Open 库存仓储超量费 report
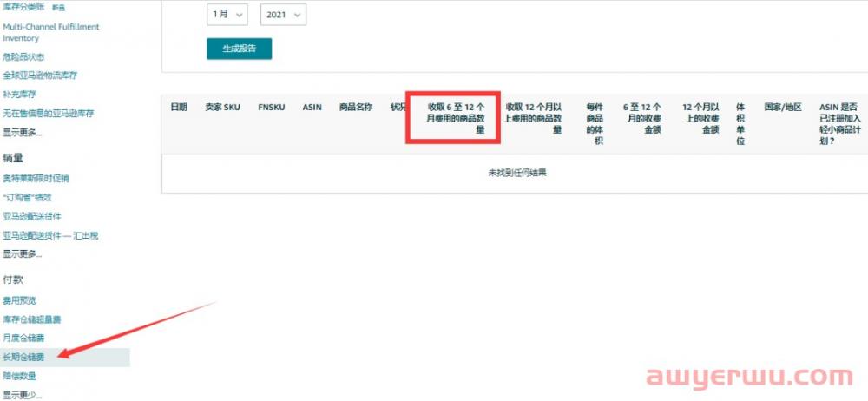 click(x=32, y=319)
